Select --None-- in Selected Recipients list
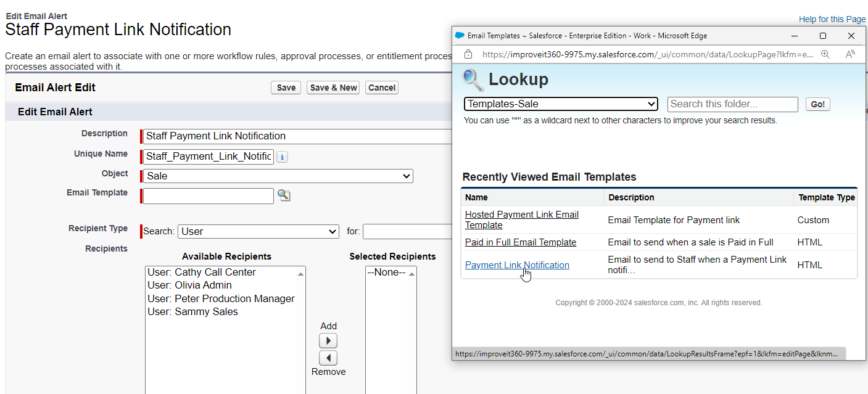 click(x=386, y=272)
